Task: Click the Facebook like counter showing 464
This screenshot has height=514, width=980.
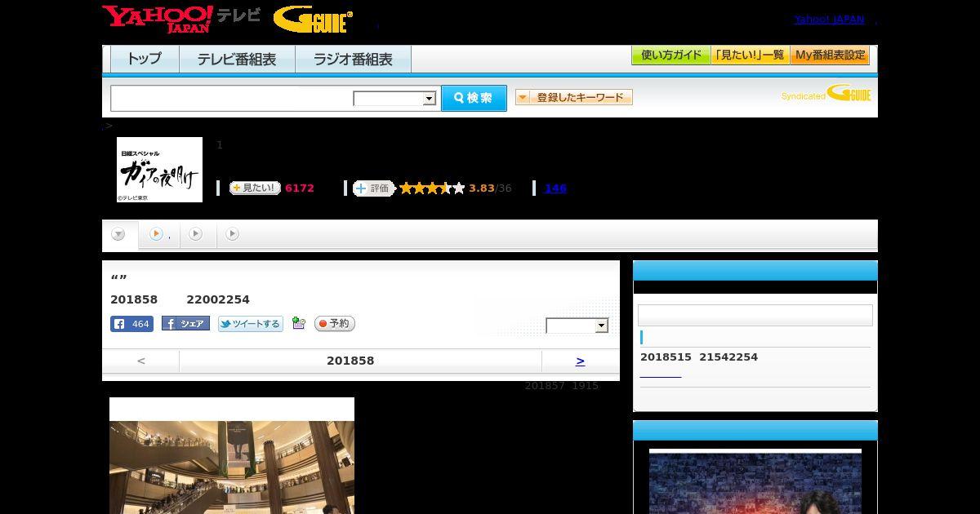Action: 131,324
